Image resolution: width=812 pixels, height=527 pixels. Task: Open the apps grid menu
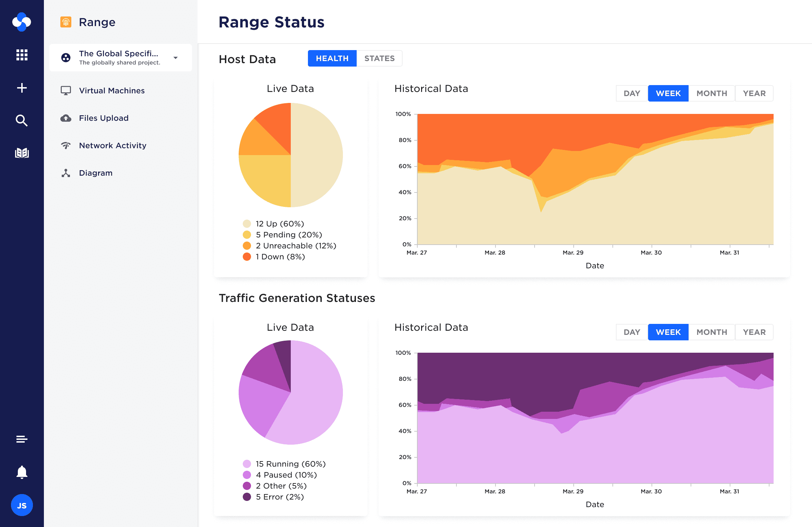[x=22, y=55]
